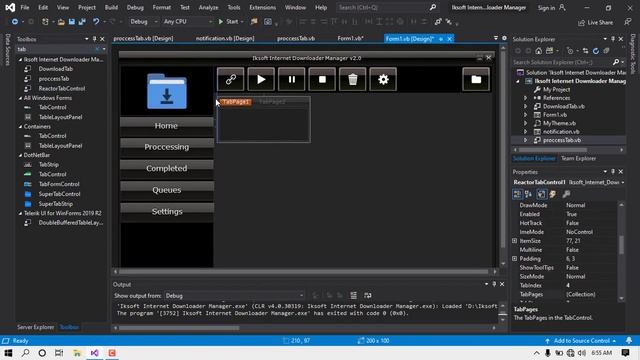
Task: Click the Solution Explorer Home icon
Action: (538, 51)
